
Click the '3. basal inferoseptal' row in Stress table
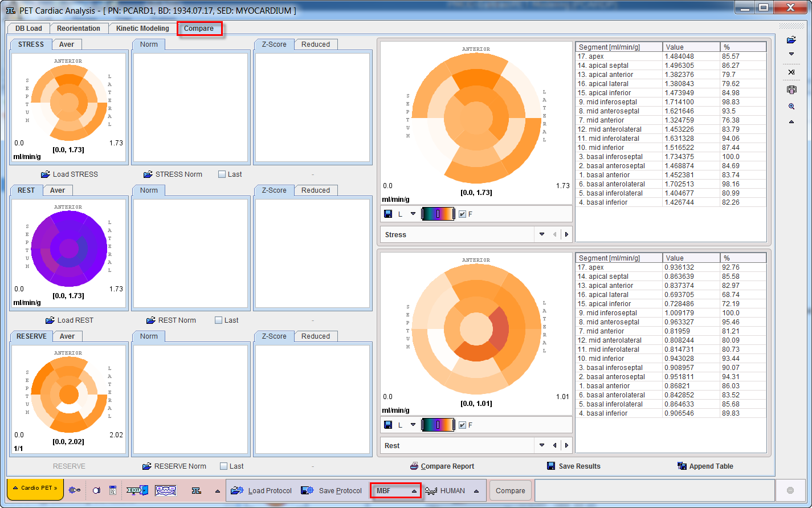671,157
